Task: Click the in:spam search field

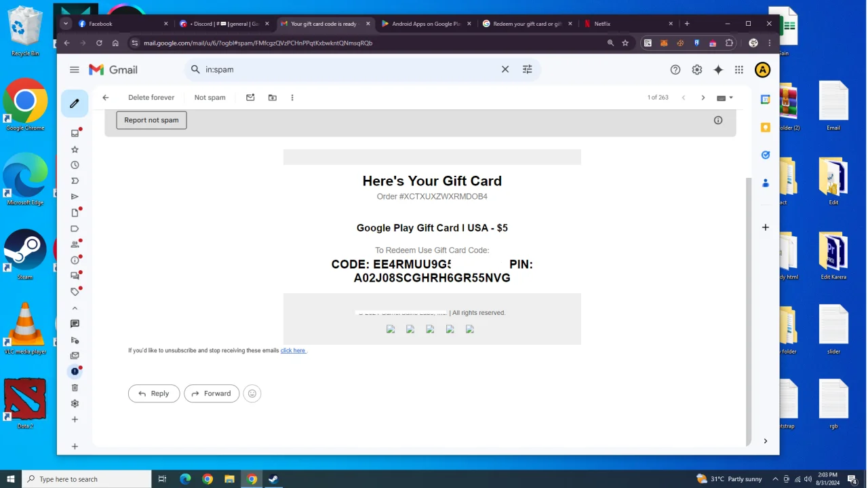Action: 351,69
